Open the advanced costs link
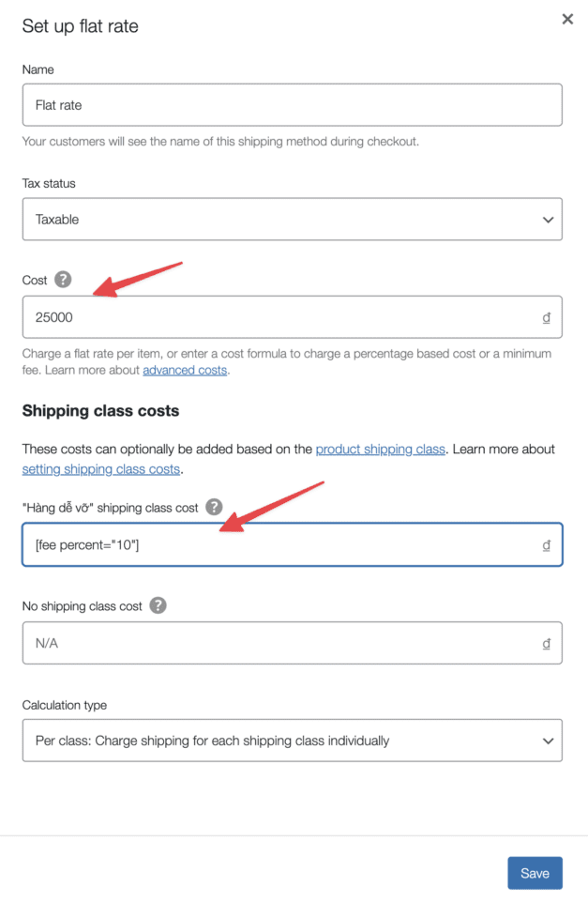The image size is (588, 901). pos(185,371)
